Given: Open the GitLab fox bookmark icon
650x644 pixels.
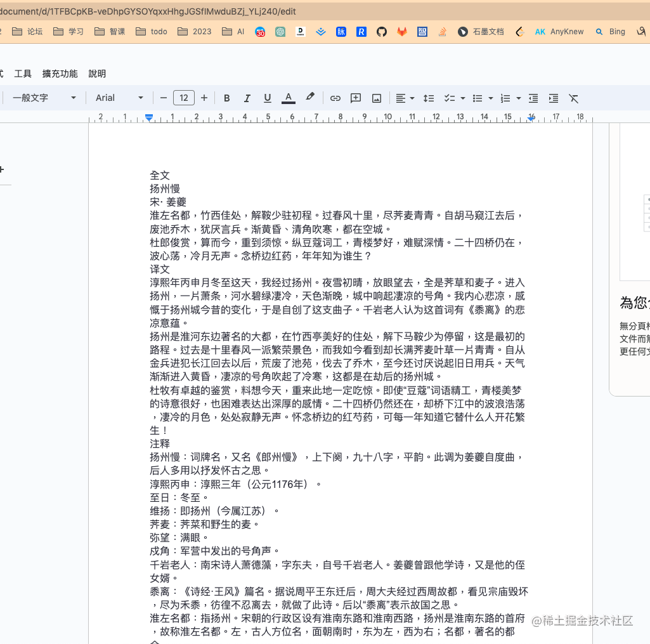Looking at the screenshot, I should (x=401, y=32).
